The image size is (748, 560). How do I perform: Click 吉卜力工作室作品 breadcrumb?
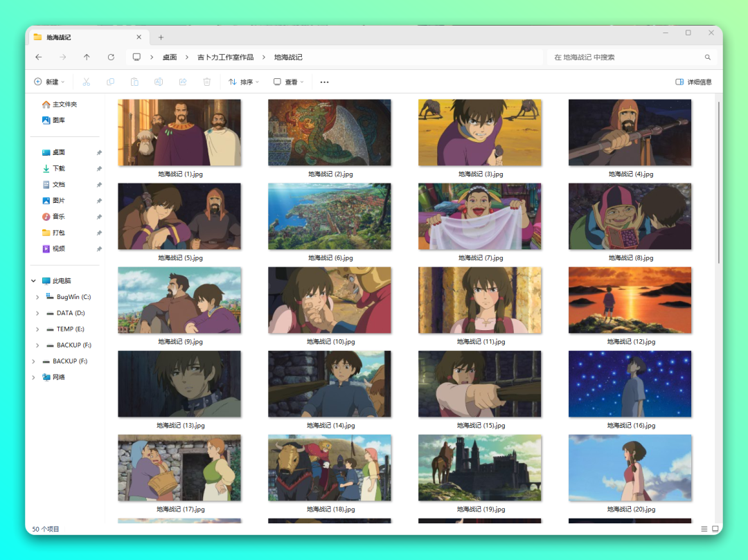[x=225, y=57]
